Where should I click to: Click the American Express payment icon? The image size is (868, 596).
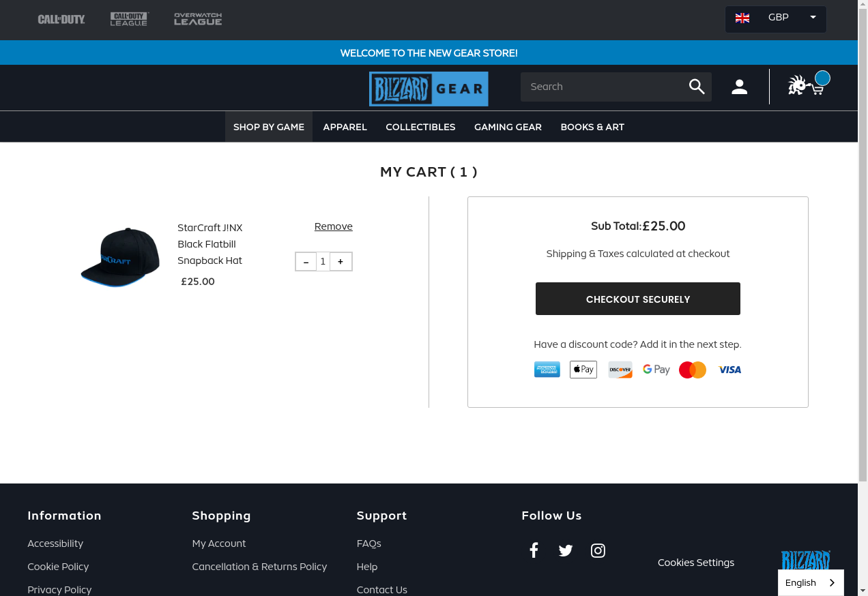click(547, 370)
